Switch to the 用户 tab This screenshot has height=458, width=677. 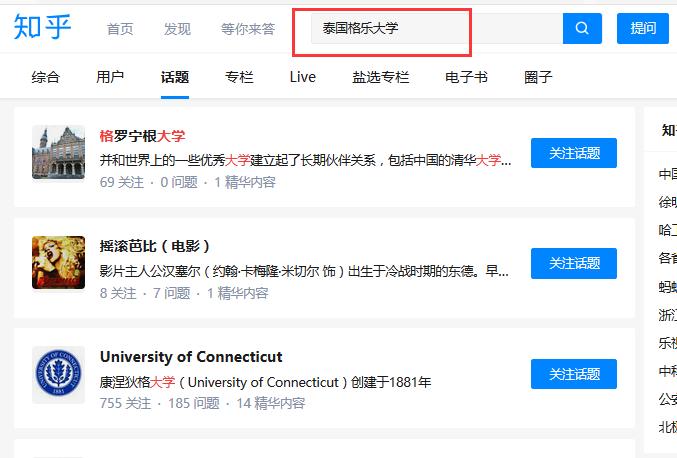click(x=110, y=77)
